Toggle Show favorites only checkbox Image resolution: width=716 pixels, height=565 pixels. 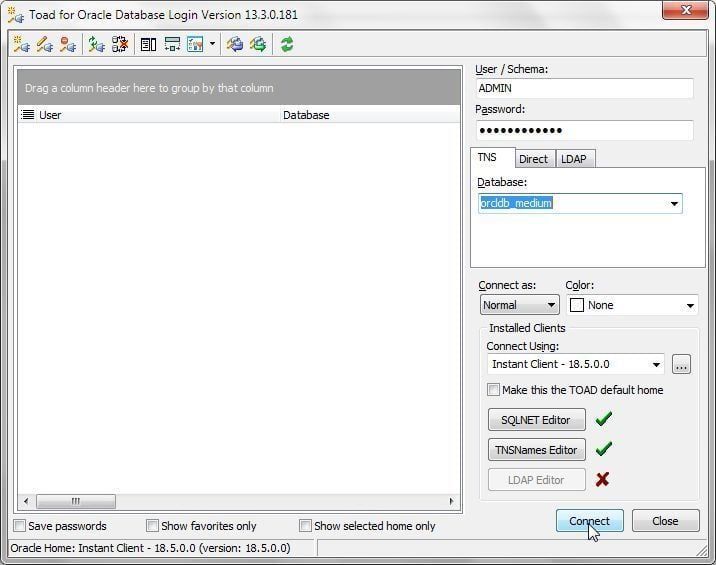coord(153,526)
